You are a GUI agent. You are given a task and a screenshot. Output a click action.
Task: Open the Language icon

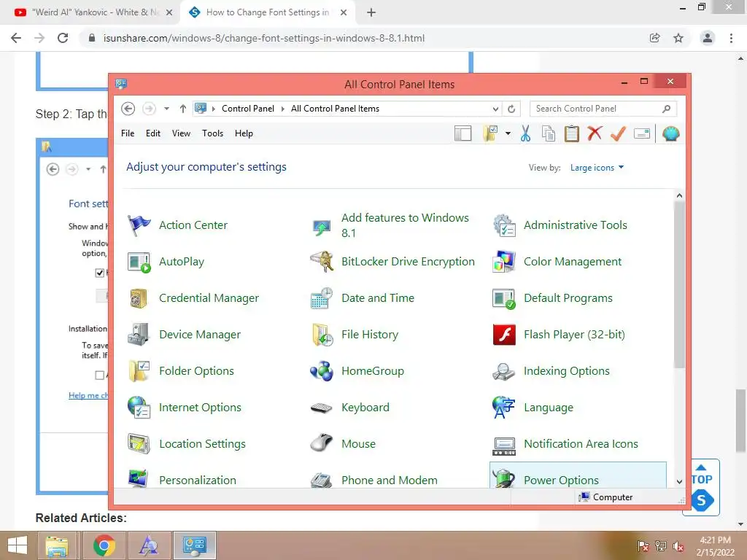pos(504,408)
